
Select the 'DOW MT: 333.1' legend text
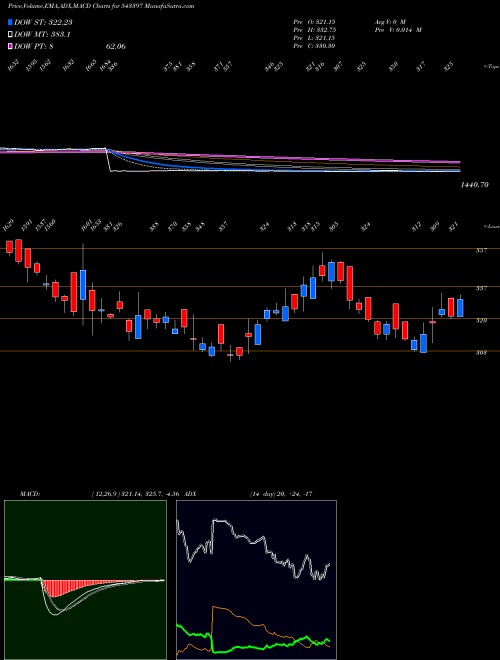[x=42, y=35]
